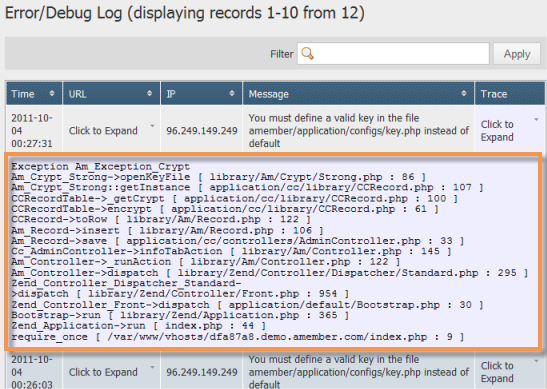This screenshot has width=547, height=389.
Task: Focus the Filter search input field
Action: pyautogui.click(x=393, y=54)
